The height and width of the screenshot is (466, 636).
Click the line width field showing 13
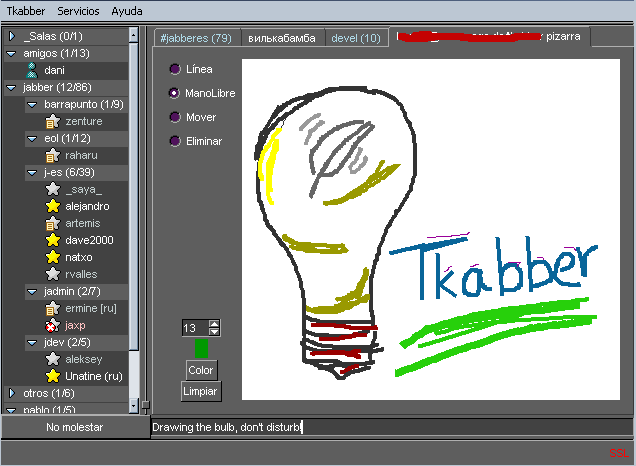point(196,328)
